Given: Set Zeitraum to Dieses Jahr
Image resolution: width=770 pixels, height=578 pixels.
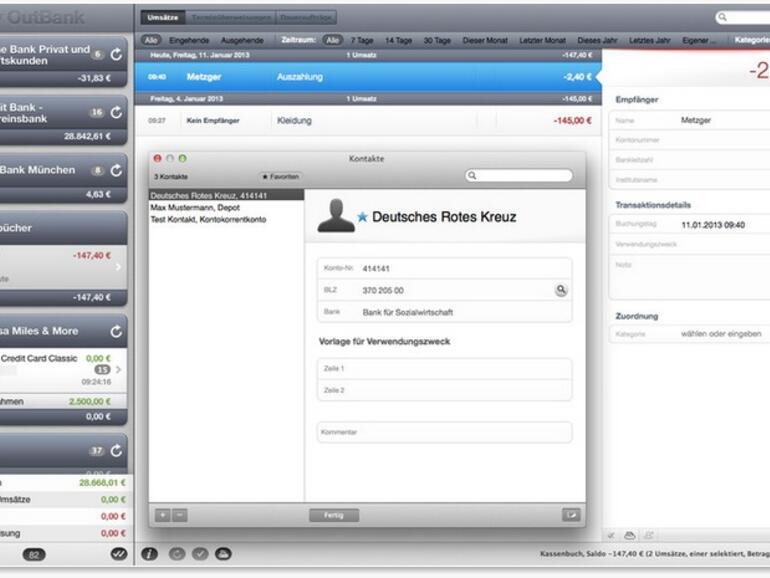Looking at the screenshot, I should 597,40.
